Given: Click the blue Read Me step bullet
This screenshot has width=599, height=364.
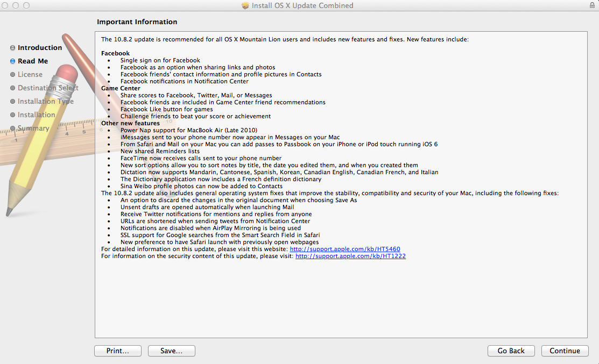Looking at the screenshot, I should [12, 61].
